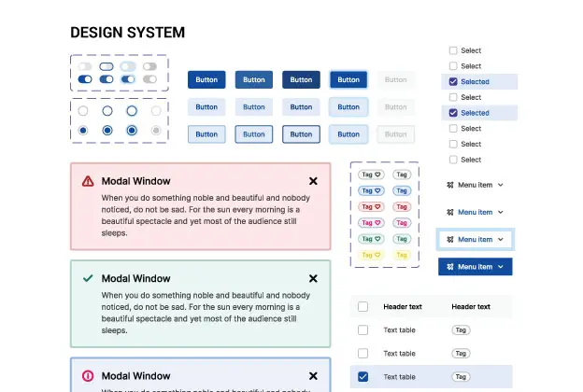Click the Tag in the highlighted table row
This screenshot has height=392, width=583.
point(461,377)
